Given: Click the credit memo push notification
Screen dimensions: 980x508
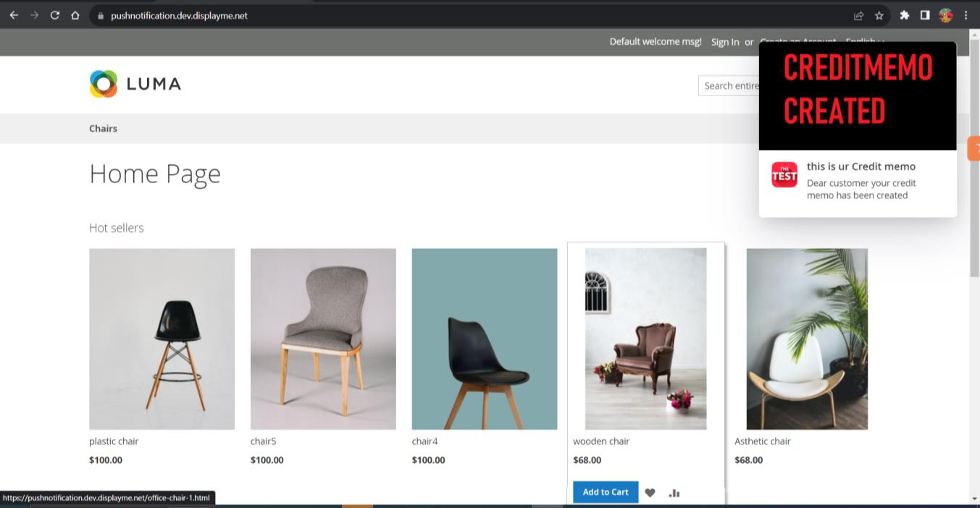Looking at the screenshot, I should click(x=858, y=129).
